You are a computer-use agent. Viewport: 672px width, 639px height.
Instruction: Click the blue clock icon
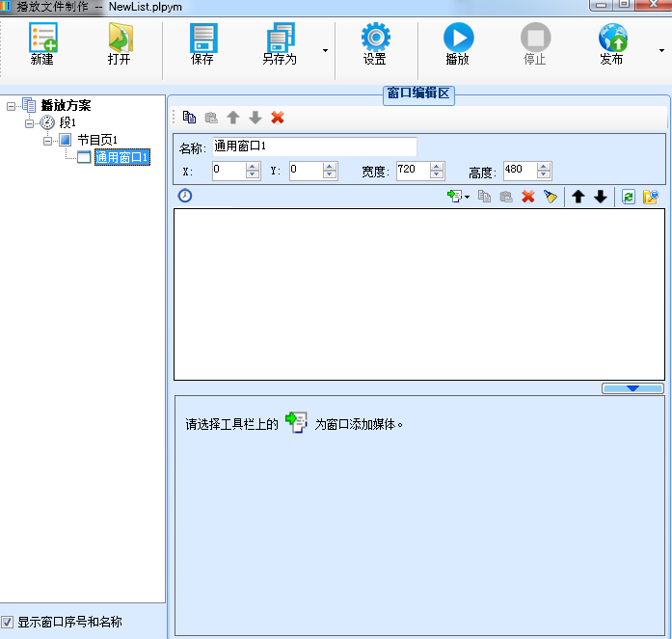click(x=185, y=196)
